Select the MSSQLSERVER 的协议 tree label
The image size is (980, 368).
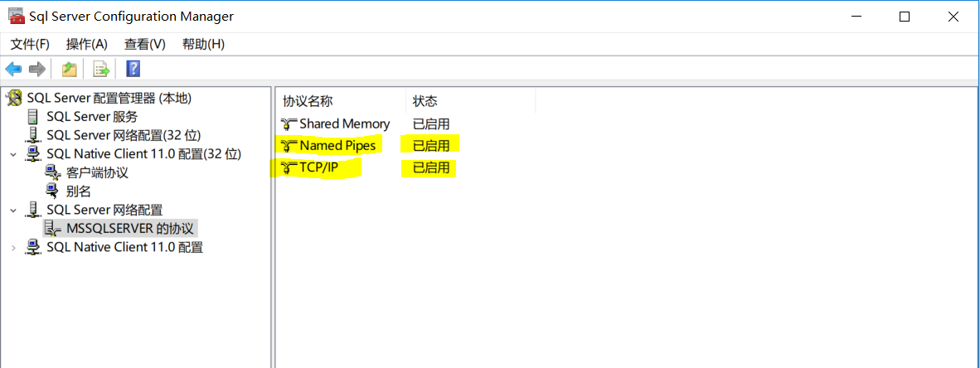pyautogui.click(x=130, y=229)
